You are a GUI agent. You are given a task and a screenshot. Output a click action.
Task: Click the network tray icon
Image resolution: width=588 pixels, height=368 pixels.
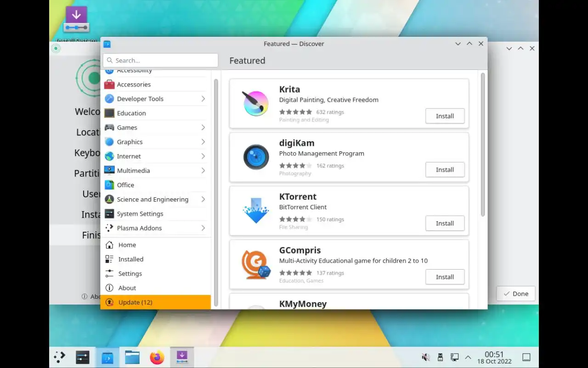(x=454, y=357)
